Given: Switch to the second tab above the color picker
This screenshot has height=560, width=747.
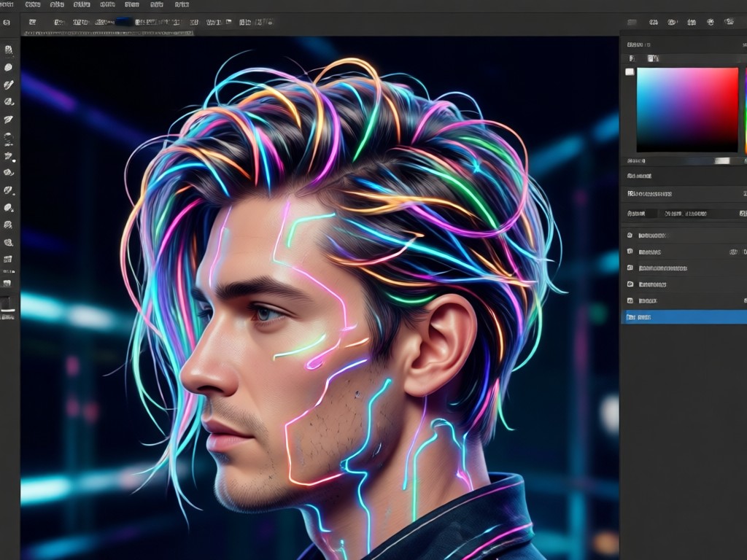Looking at the screenshot, I should tap(653, 58).
